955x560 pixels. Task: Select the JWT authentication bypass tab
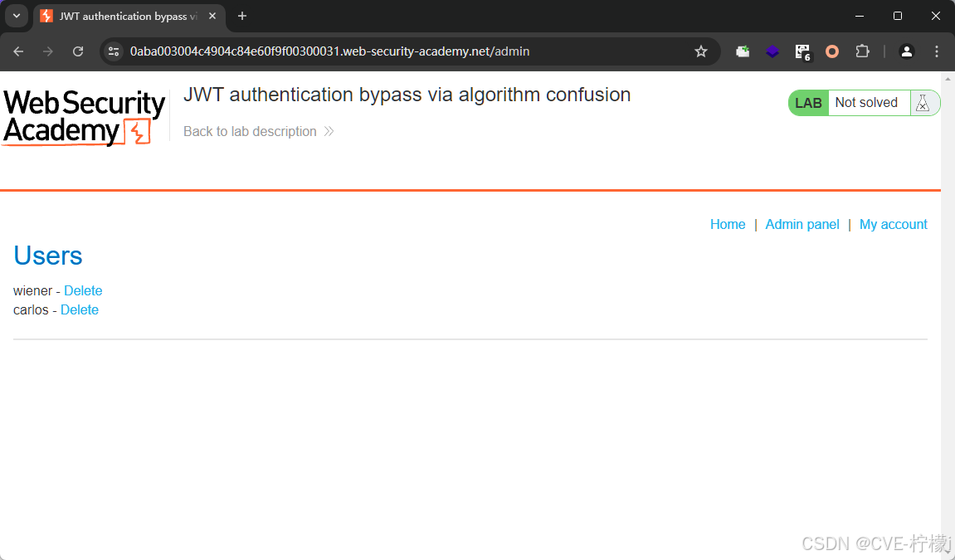[129, 17]
